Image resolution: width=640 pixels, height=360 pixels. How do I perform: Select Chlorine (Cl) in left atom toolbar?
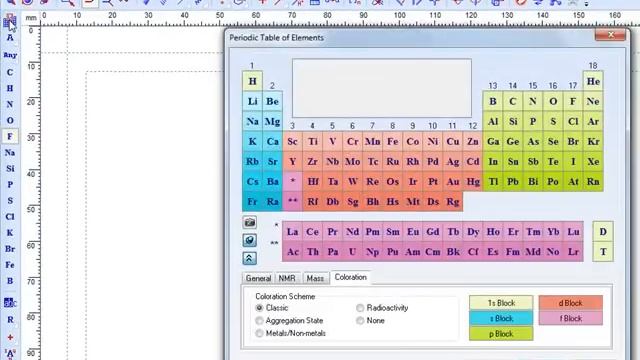click(10, 217)
